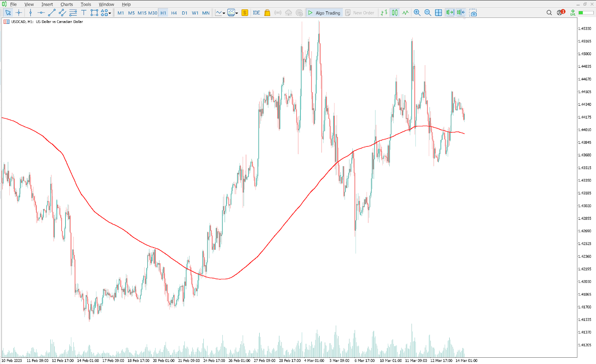
Task: Open the File menu
Action: (x=13, y=4)
